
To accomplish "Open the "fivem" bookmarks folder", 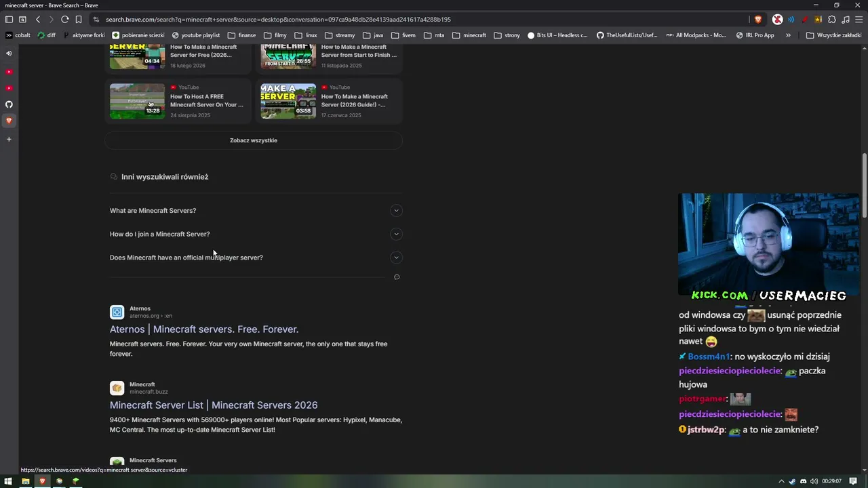I will click(x=403, y=35).
